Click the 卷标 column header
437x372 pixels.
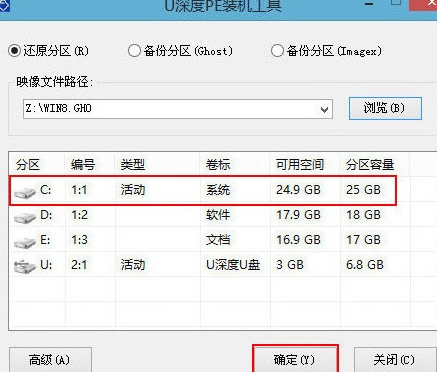coord(218,164)
